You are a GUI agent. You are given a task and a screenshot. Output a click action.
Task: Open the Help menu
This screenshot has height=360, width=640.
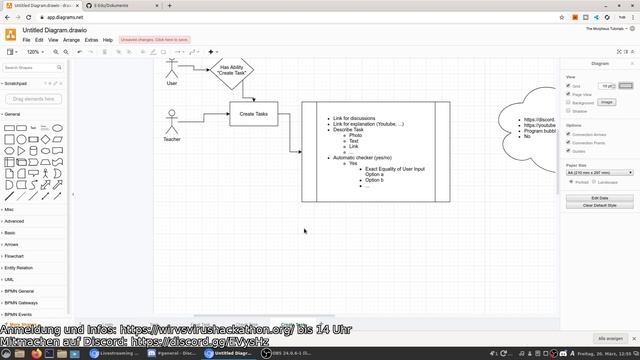[108, 40]
